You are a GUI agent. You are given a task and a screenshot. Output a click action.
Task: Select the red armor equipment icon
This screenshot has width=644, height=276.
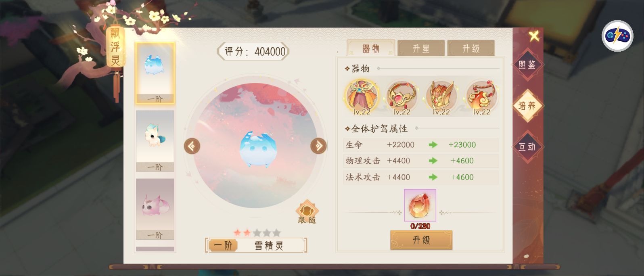point(441,96)
